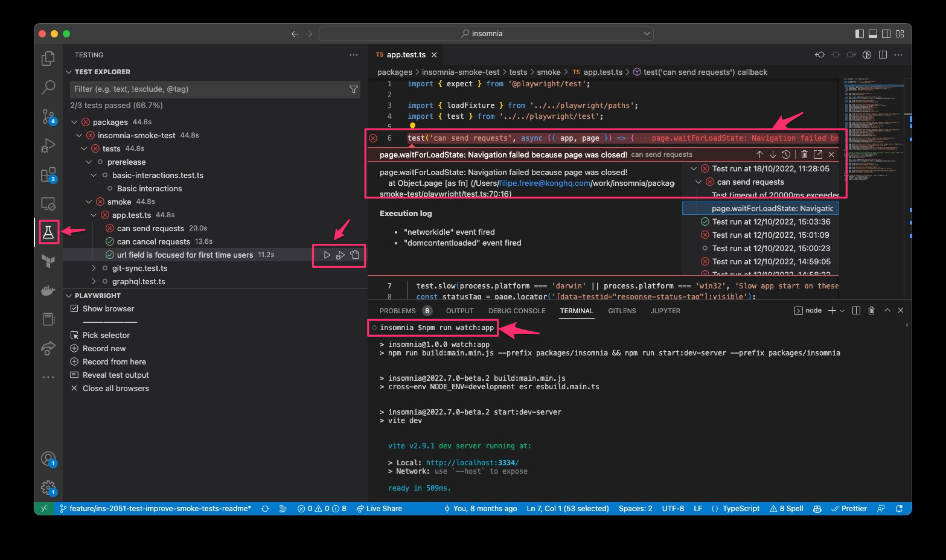Click Prettier in status bar
Screen dimensions: 946x560
849,509
